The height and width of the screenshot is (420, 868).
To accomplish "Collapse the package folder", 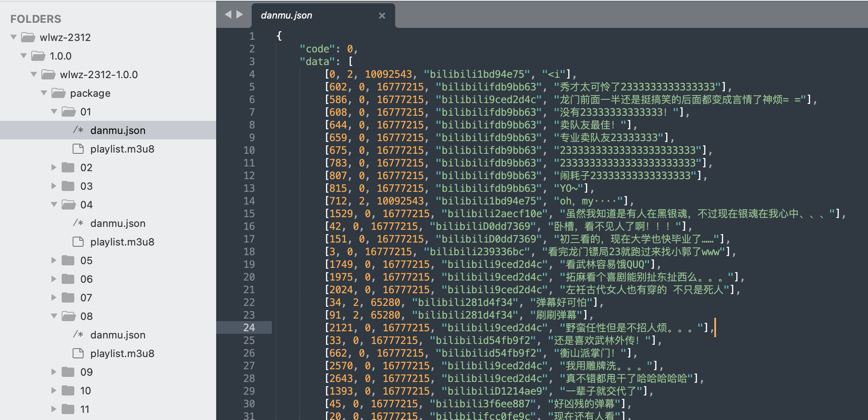I will (x=44, y=93).
